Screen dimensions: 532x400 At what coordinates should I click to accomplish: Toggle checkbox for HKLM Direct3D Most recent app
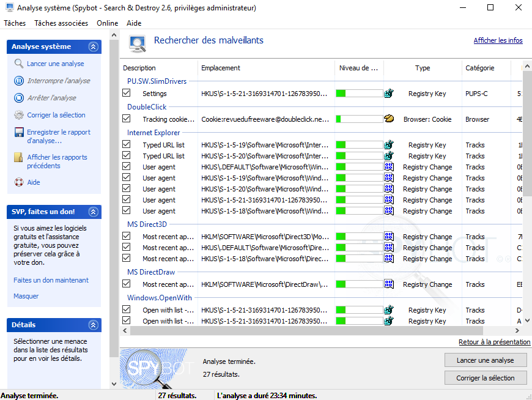click(126, 236)
